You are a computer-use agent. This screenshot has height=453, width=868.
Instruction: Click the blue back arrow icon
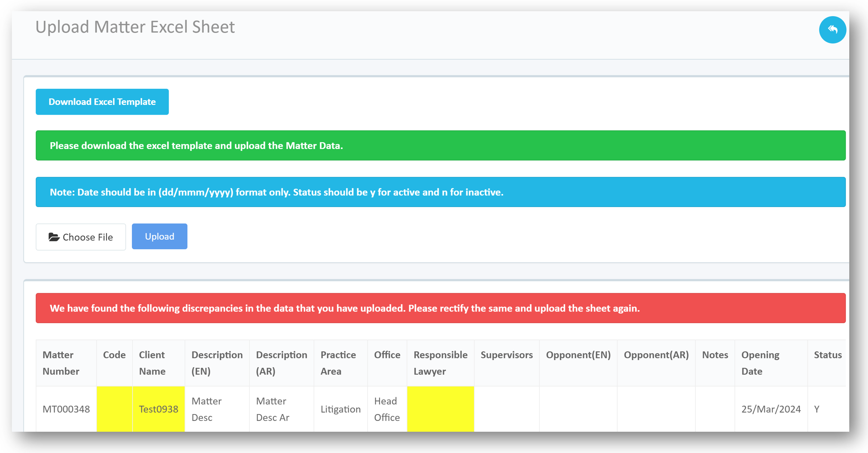coord(832,30)
